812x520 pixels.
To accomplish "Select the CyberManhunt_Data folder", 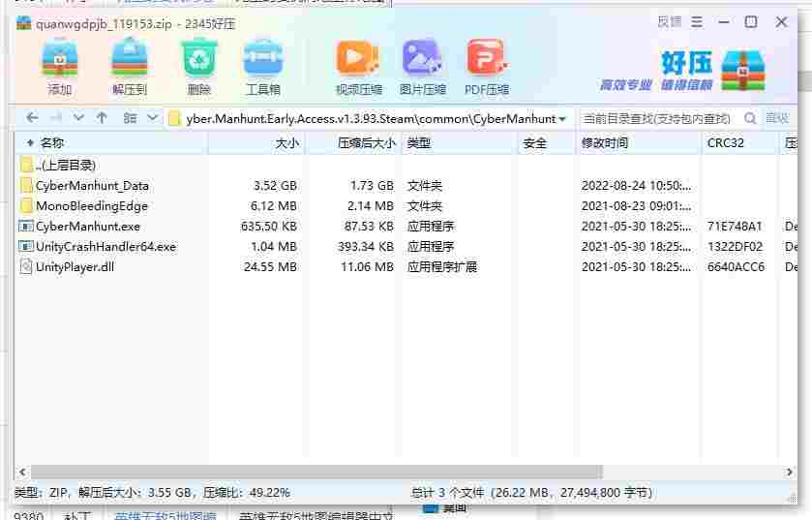I will [406, 185].
